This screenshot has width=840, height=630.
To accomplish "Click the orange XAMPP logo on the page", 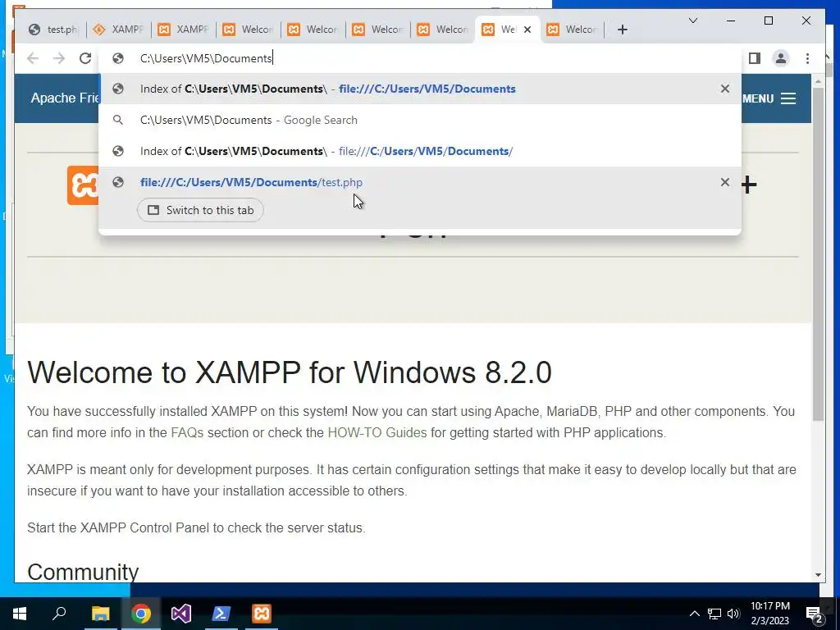I will [83, 185].
